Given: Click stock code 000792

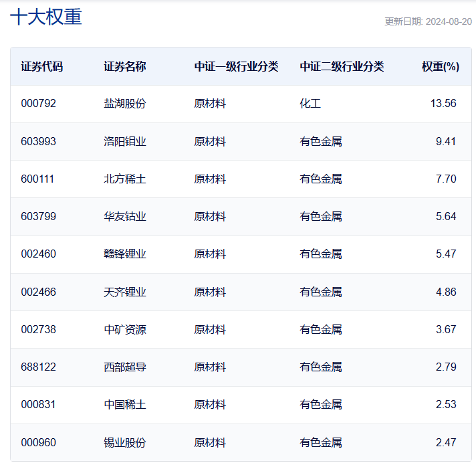Looking at the screenshot, I should pos(38,104).
